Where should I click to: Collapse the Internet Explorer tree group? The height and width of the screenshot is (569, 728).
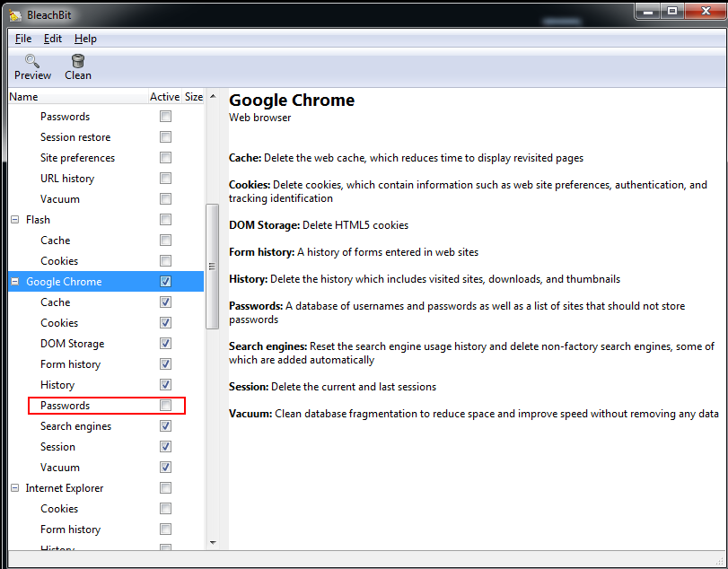pyautogui.click(x=15, y=488)
